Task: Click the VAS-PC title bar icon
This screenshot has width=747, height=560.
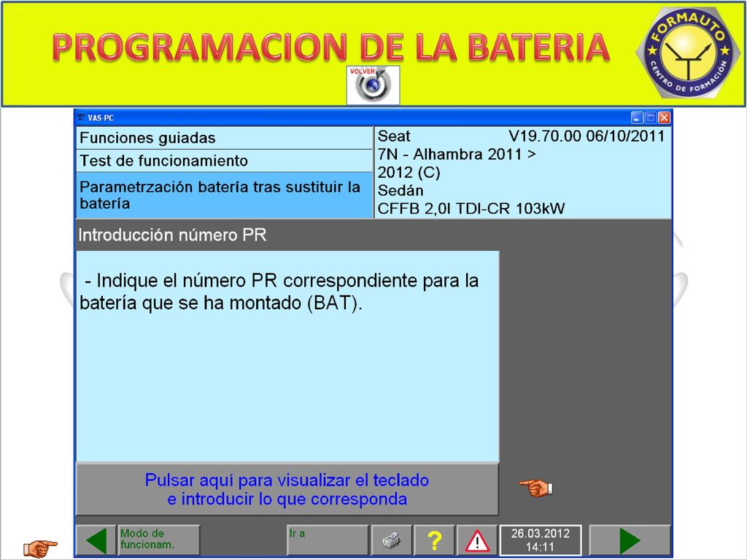Action: (81, 117)
